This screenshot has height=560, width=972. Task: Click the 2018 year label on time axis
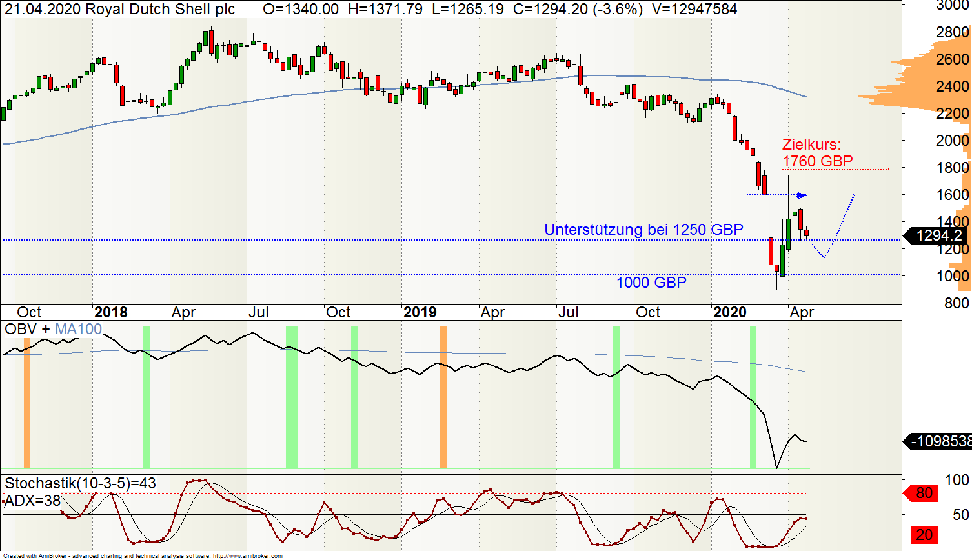tap(111, 312)
